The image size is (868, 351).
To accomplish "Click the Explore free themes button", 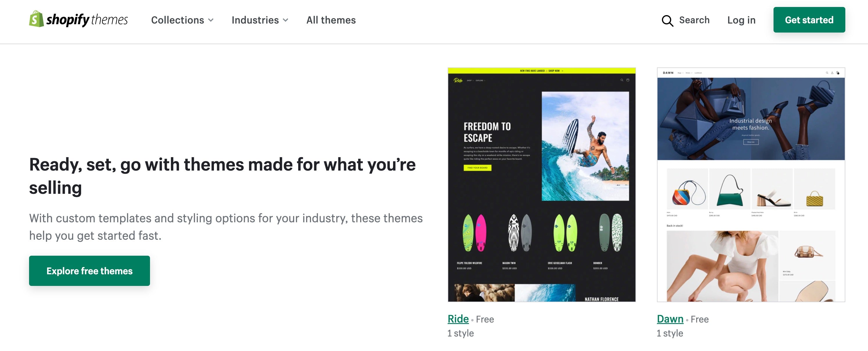I will point(89,271).
